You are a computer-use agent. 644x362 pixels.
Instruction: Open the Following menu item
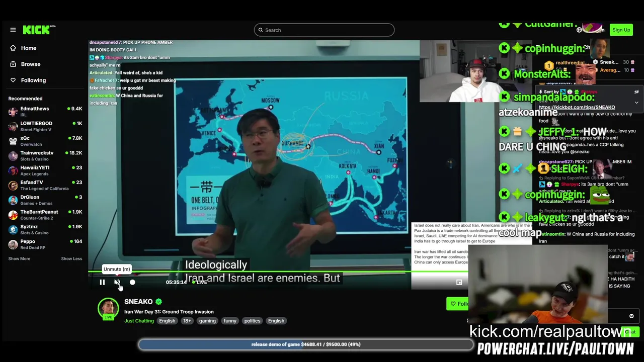coord(33,80)
